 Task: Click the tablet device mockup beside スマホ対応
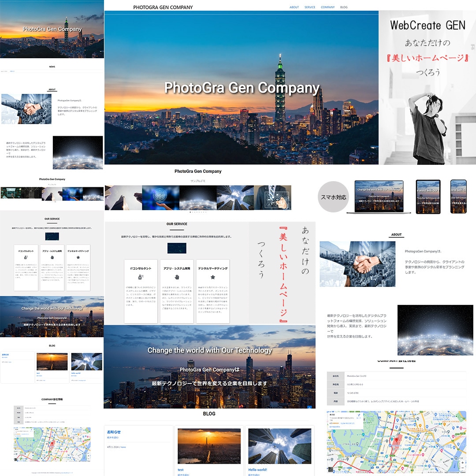point(428,197)
